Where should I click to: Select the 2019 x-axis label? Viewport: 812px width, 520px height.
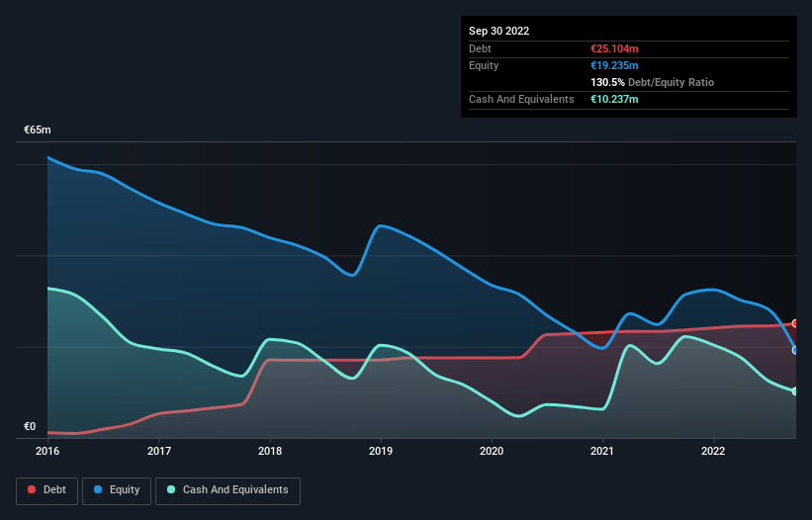point(381,451)
